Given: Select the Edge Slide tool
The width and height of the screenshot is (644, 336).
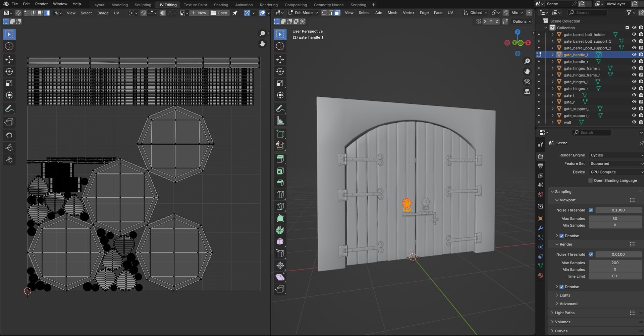Looking at the screenshot, I should pyautogui.click(x=280, y=253).
